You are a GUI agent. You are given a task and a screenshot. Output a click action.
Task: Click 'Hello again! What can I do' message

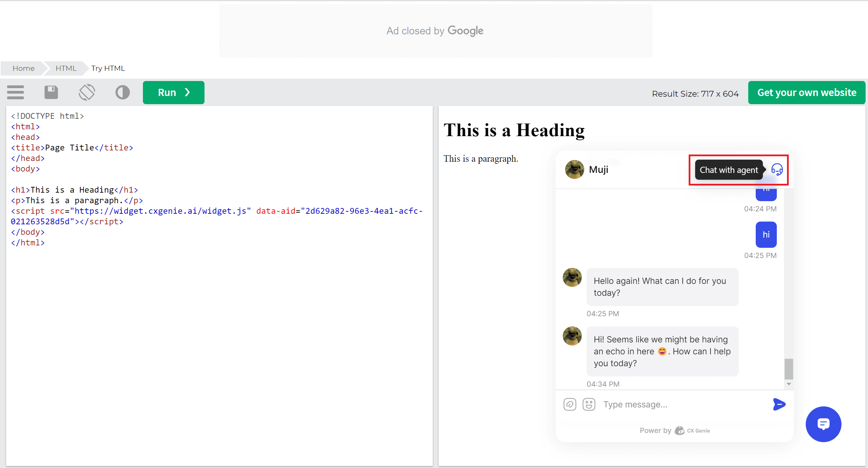point(662,287)
